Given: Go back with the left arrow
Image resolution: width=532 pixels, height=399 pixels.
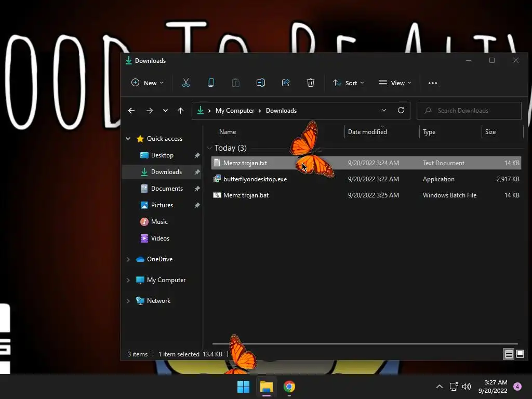Looking at the screenshot, I should [131, 111].
